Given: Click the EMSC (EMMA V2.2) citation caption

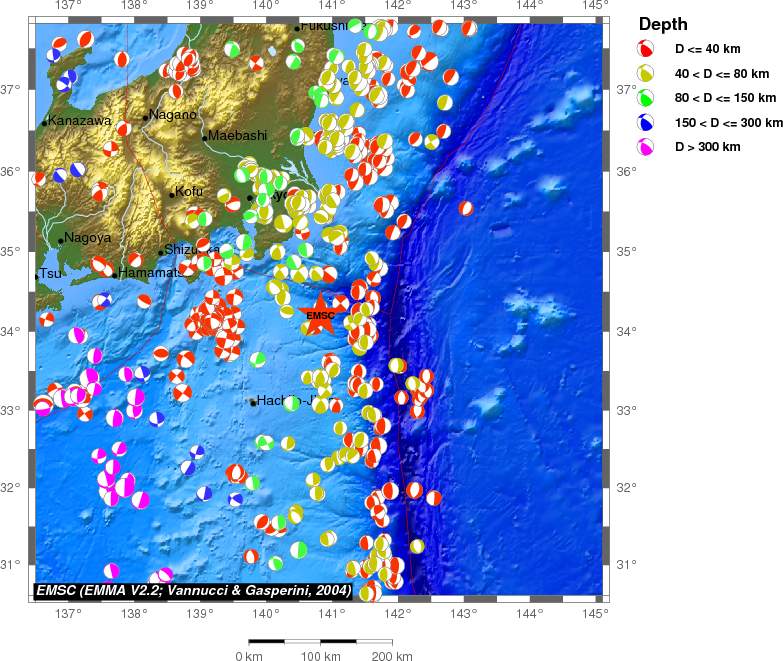Looking at the screenshot, I should point(193,591).
